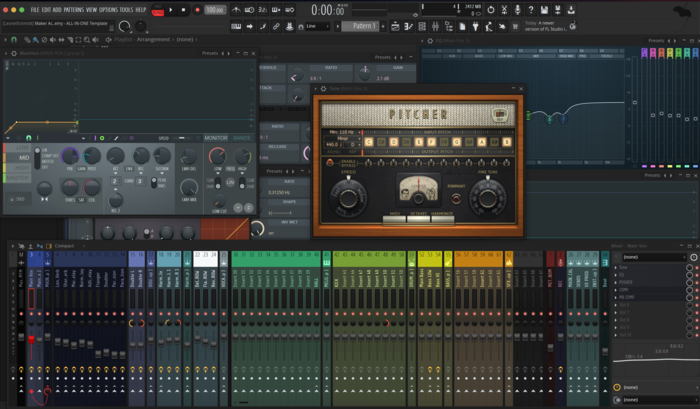Click Pitcher MIDI button
Screen dimensions: 700x409
[395, 219]
